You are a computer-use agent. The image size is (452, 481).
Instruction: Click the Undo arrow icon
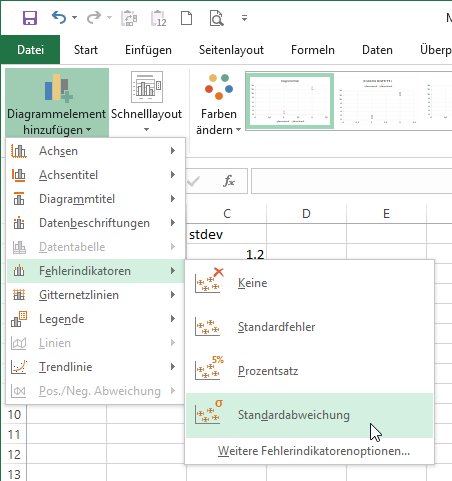coord(59,17)
